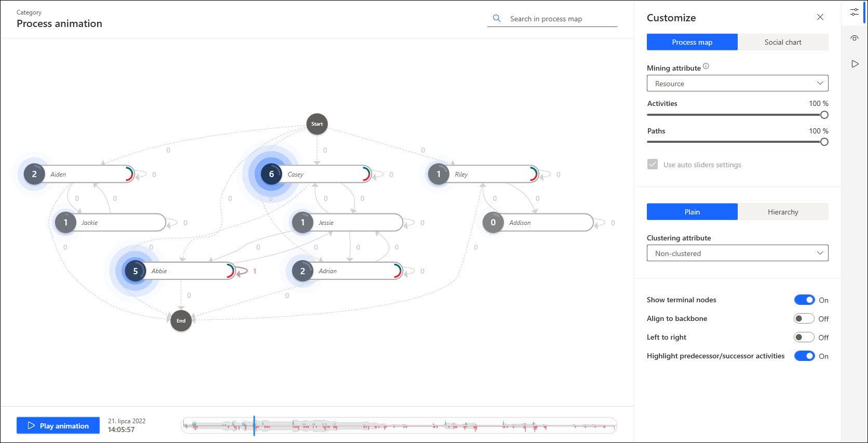Click the Casey node count circle
Viewport: 868px width, 443px height.
[x=271, y=174]
